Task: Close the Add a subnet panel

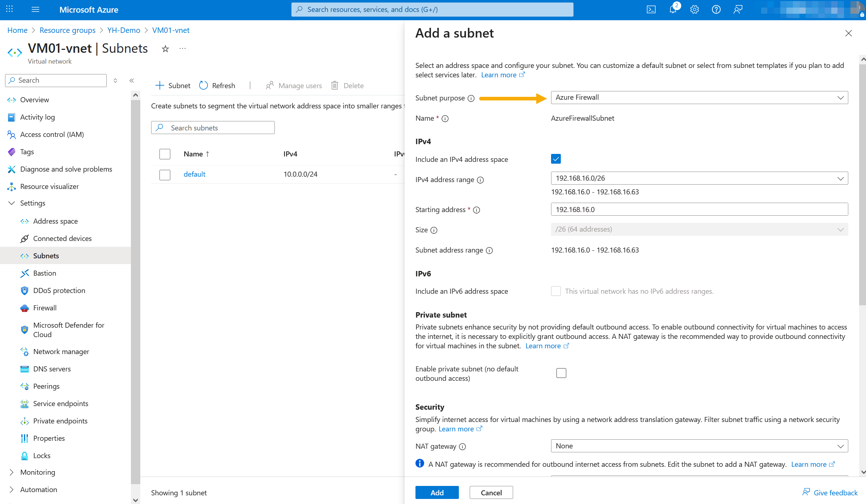Action: point(849,33)
